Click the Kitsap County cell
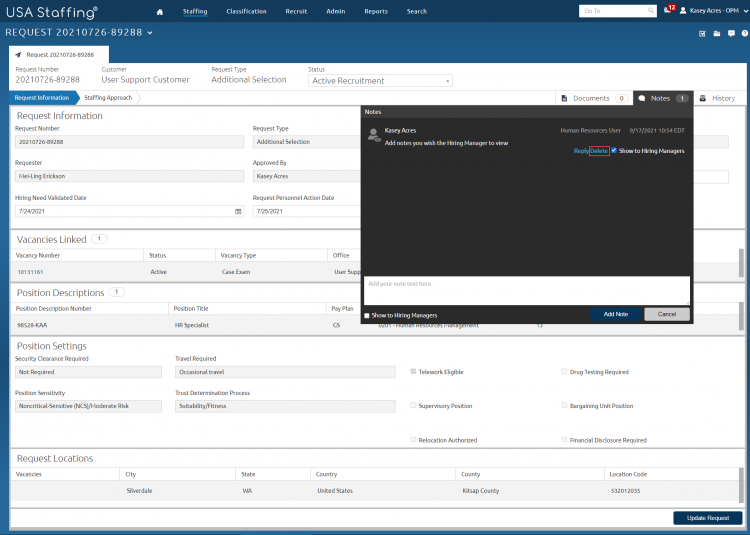This screenshot has height=535, width=750. pos(481,491)
